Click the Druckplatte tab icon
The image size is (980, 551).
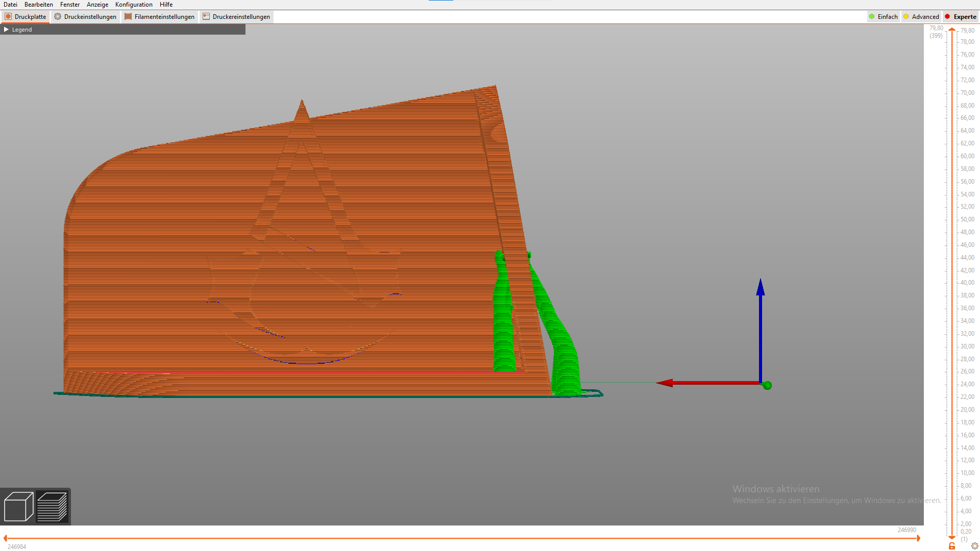pyautogui.click(x=8, y=16)
